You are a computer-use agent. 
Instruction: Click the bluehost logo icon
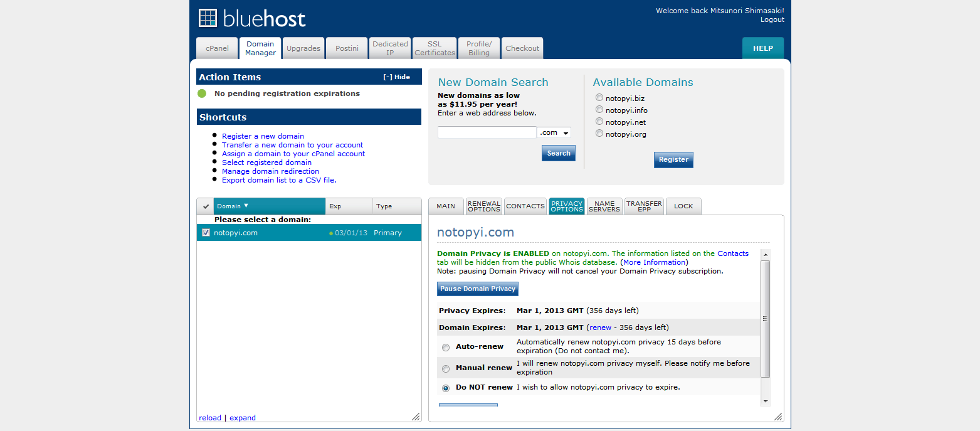click(208, 18)
